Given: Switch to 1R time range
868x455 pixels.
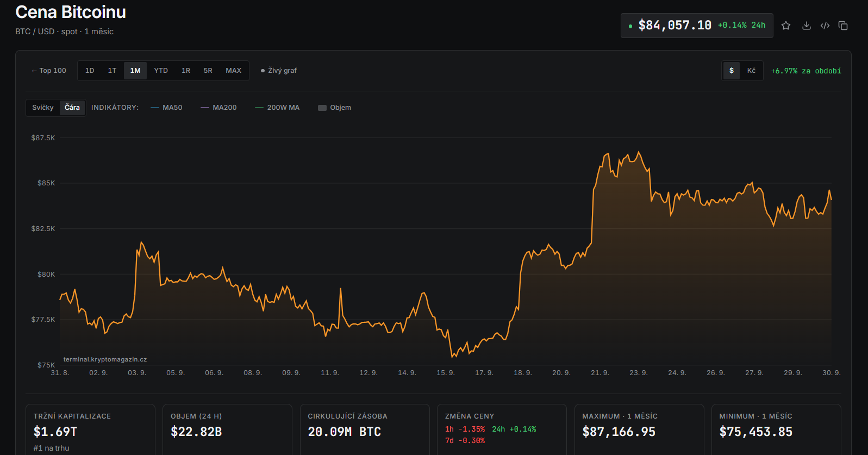Looking at the screenshot, I should pos(186,71).
